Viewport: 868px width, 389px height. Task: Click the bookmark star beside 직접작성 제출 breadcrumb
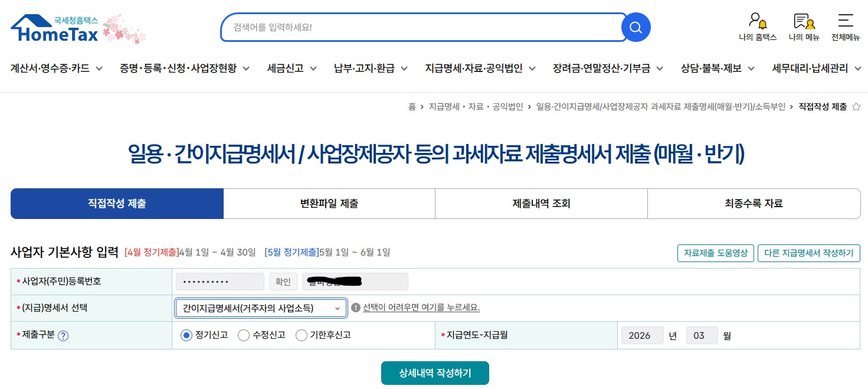(x=856, y=107)
